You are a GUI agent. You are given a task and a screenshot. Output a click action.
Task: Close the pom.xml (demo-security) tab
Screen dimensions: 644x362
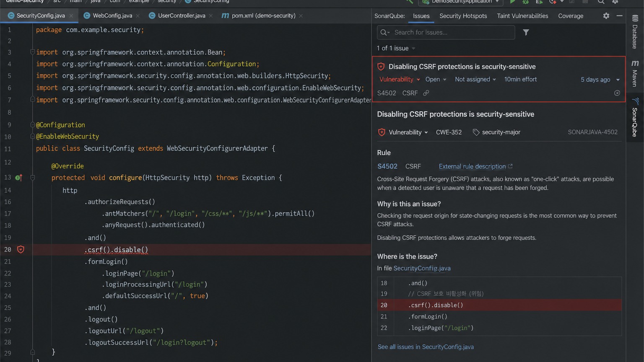[301, 16]
